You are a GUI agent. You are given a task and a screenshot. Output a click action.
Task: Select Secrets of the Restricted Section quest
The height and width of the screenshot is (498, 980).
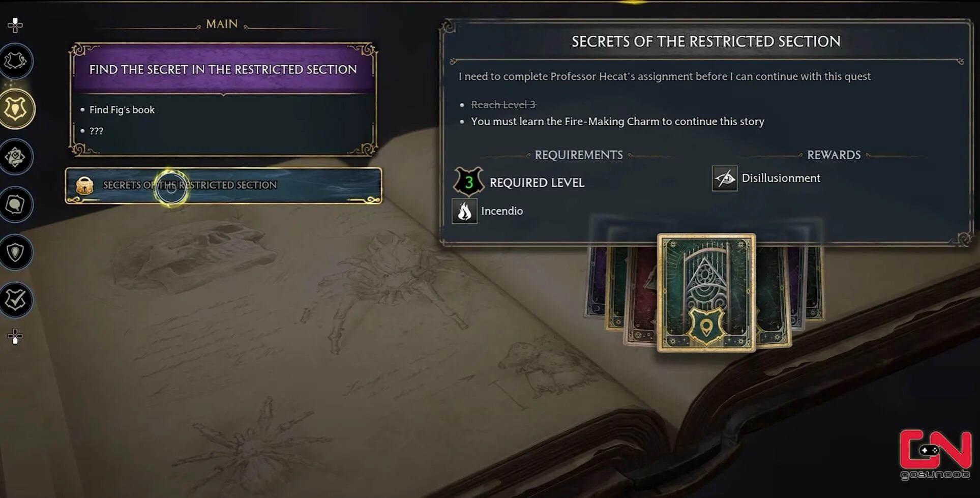[x=223, y=186]
